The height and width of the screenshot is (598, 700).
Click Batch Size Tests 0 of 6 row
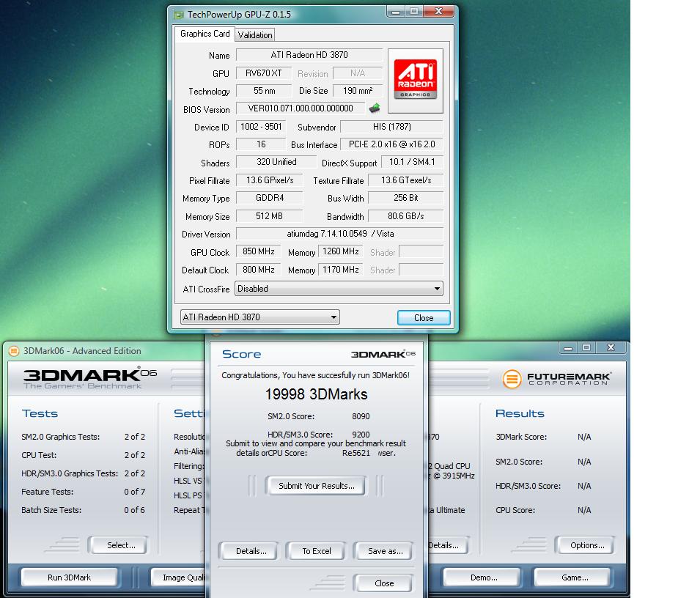(83, 510)
